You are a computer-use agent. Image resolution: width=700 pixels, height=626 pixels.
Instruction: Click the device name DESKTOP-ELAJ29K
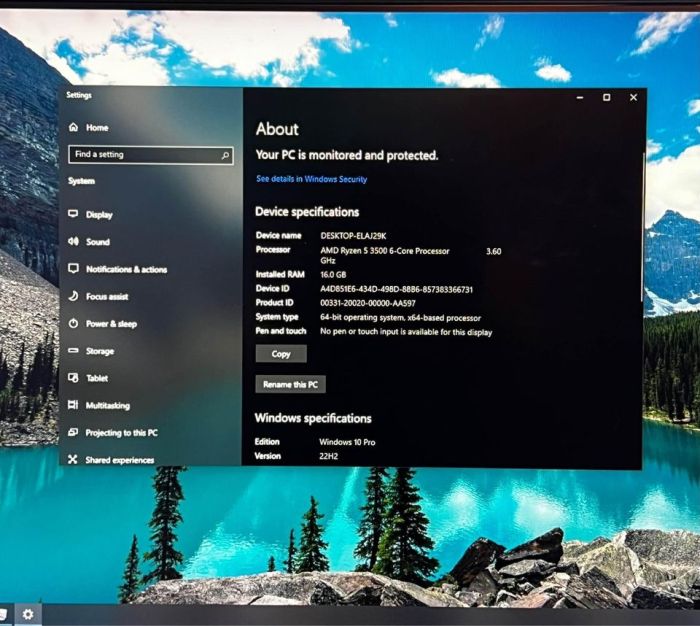coord(353,236)
